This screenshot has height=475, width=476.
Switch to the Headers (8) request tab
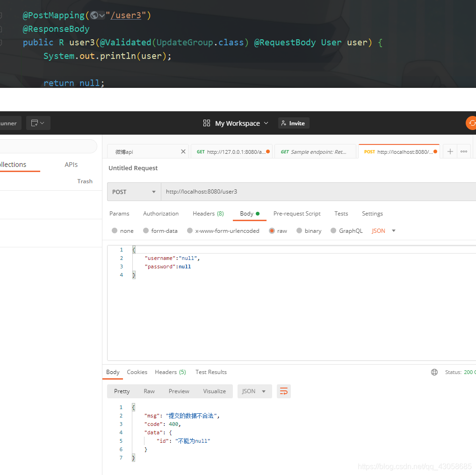pos(208,213)
